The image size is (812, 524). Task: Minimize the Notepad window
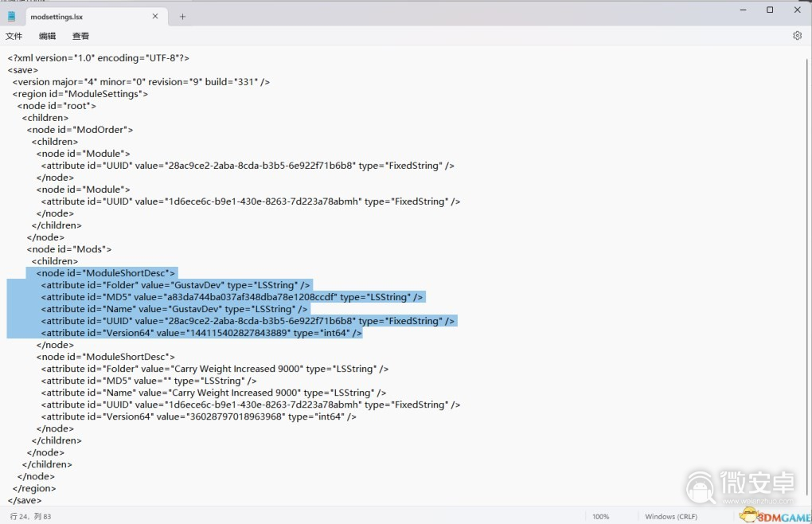743,10
